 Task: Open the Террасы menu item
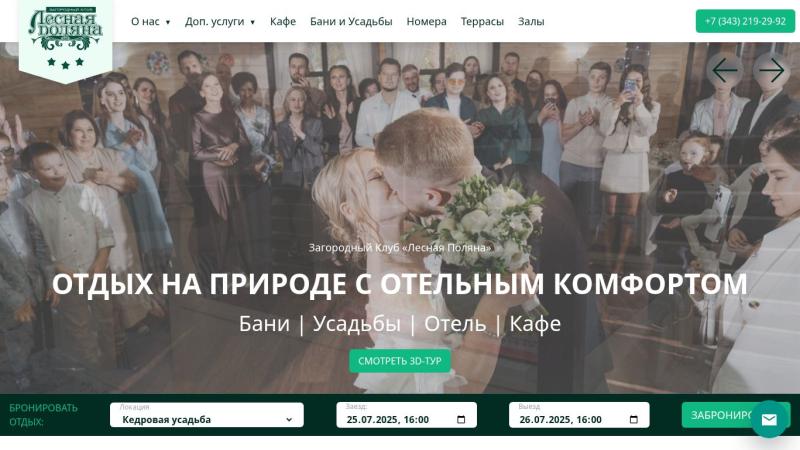[x=482, y=21]
